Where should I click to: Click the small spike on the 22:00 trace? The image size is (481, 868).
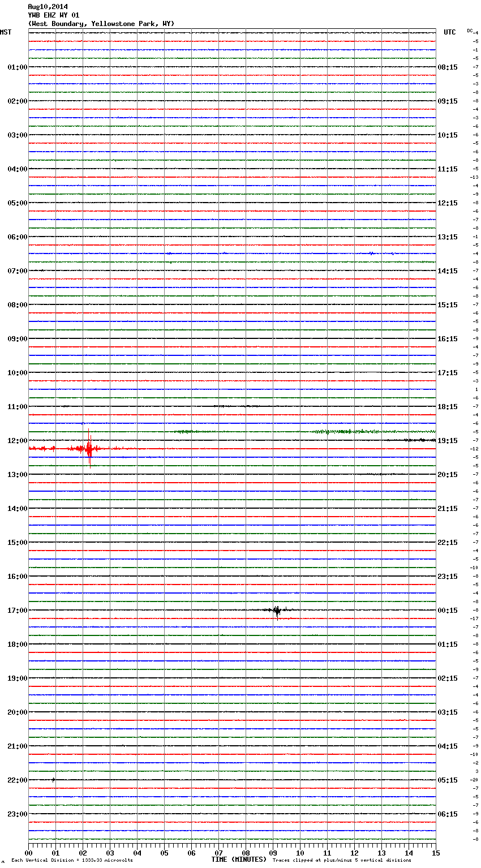coord(53,780)
